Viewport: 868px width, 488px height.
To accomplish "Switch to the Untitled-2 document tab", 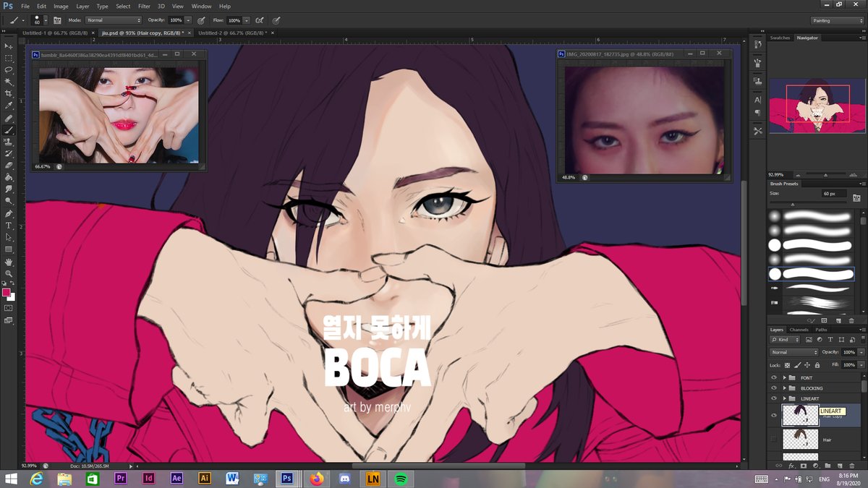I will tap(233, 33).
